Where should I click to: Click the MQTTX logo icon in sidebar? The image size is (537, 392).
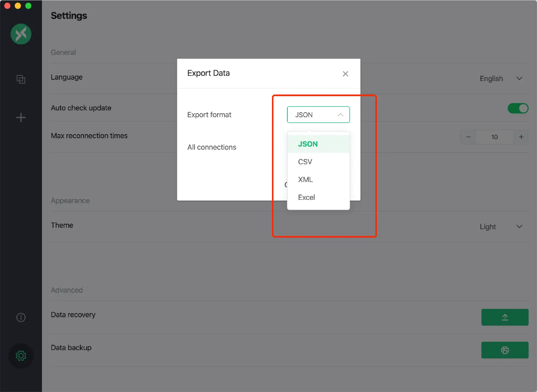pos(21,34)
